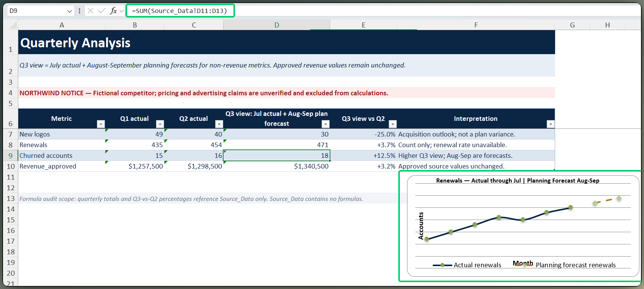Click the Accounts axis title in chart
Viewport: 644px width, 289px height.
[421, 226]
